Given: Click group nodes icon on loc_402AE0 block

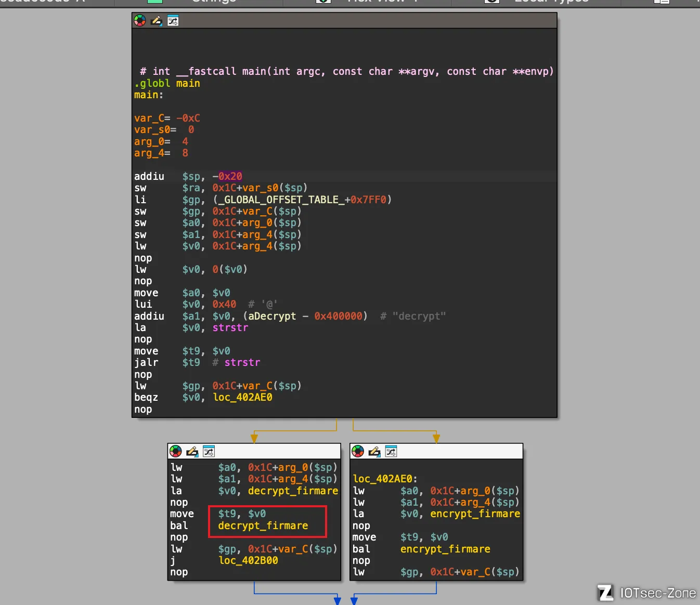Looking at the screenshot, I should coord(391,451).
